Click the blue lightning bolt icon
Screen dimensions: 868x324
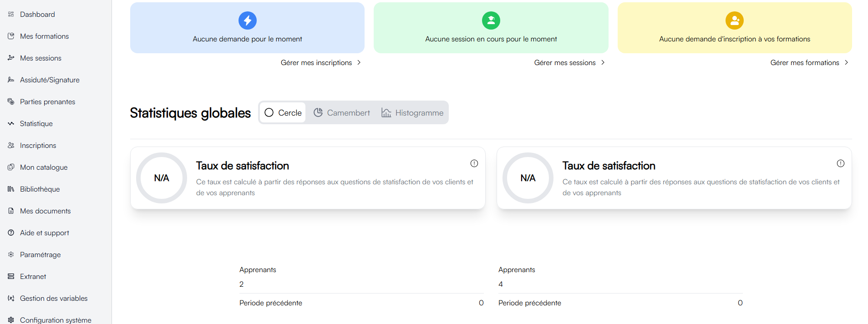pos(248,20)
